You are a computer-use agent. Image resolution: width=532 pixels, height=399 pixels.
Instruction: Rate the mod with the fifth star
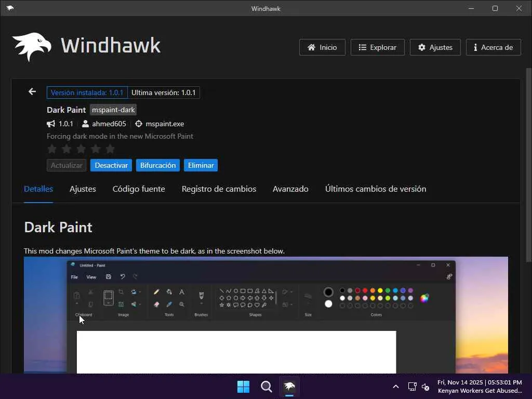[110, 149]
